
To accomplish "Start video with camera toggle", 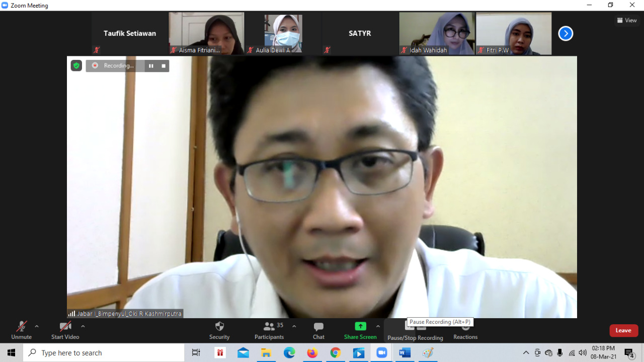I will click(x=65, y=330).
